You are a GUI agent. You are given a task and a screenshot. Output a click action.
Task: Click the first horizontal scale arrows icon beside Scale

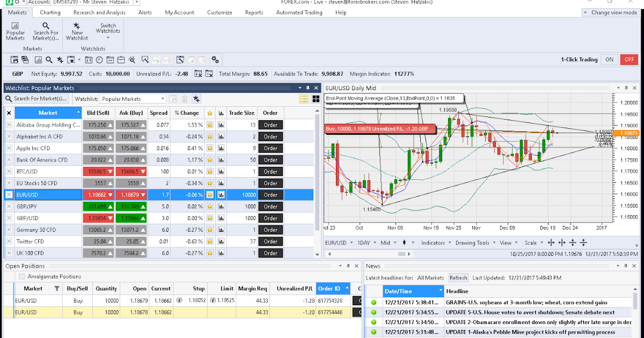point(551,243)
